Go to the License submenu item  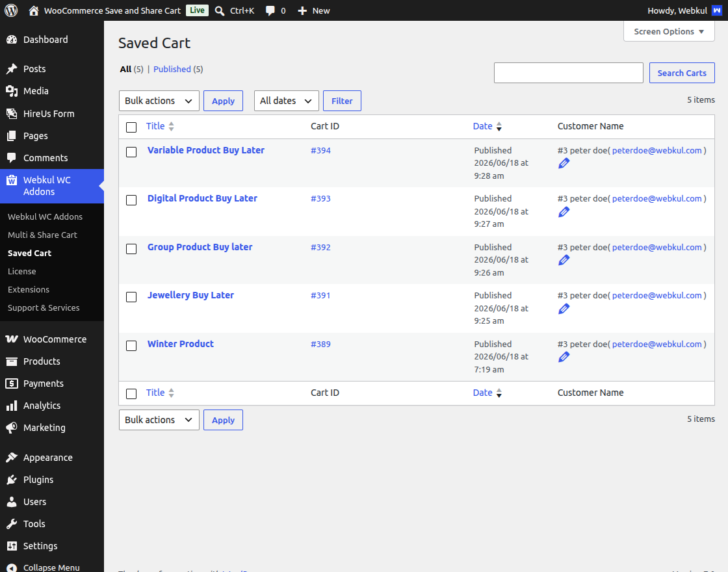point(22,271)
